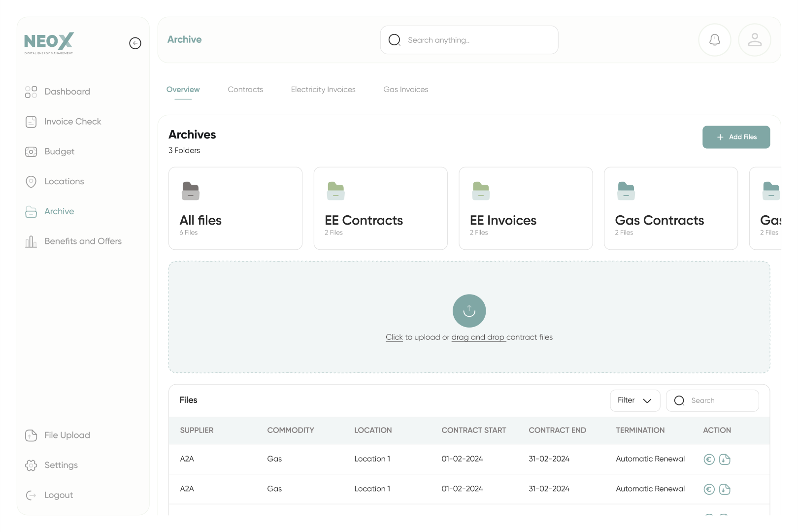
Task: Open the EE Contracts folder card
Action: pos(380,208)
